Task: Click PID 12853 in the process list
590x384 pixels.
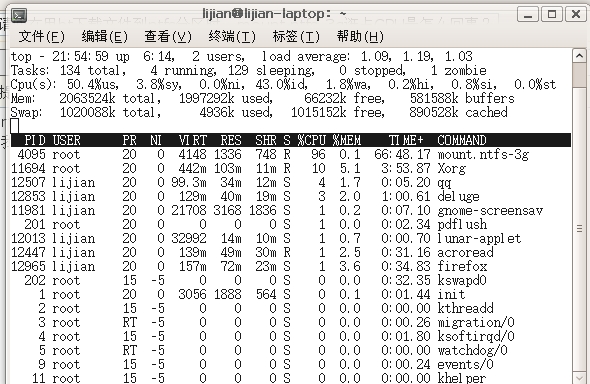Action: [x=28, y=197]
